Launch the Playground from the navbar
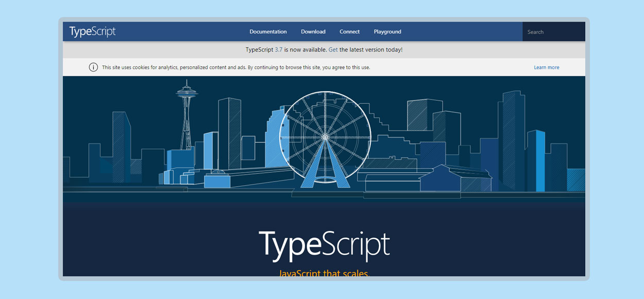644x299 pixels. tap(387, 32)
